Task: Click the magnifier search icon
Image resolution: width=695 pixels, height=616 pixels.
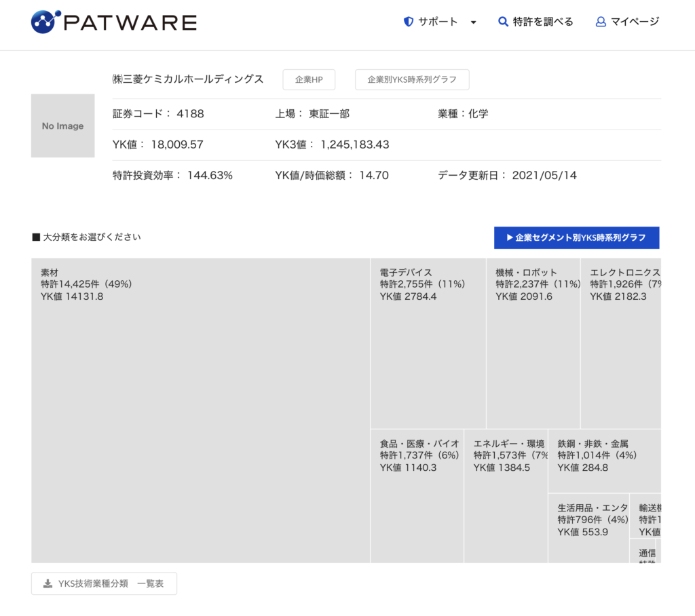Action: click(x=503, y=22)
